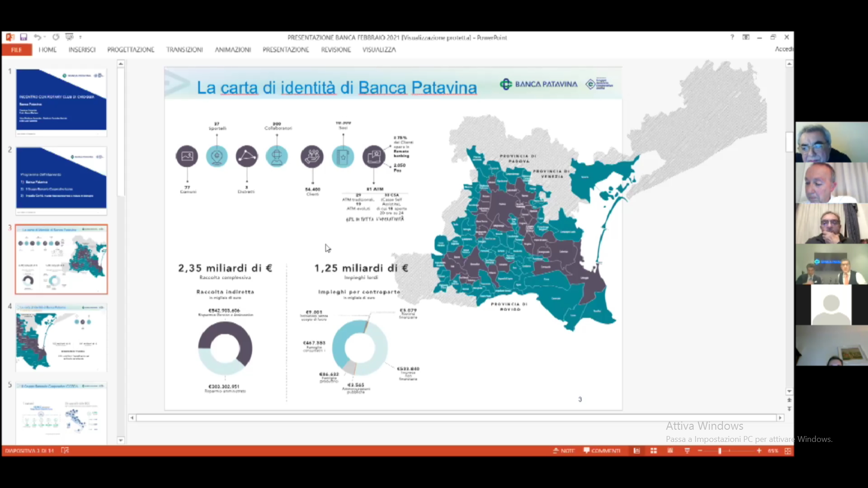This screenshot has height=488, width=868.
Task: Click the DIAPOSITIVA 3 DI 14 status indicator
Action: click(29, 451)
